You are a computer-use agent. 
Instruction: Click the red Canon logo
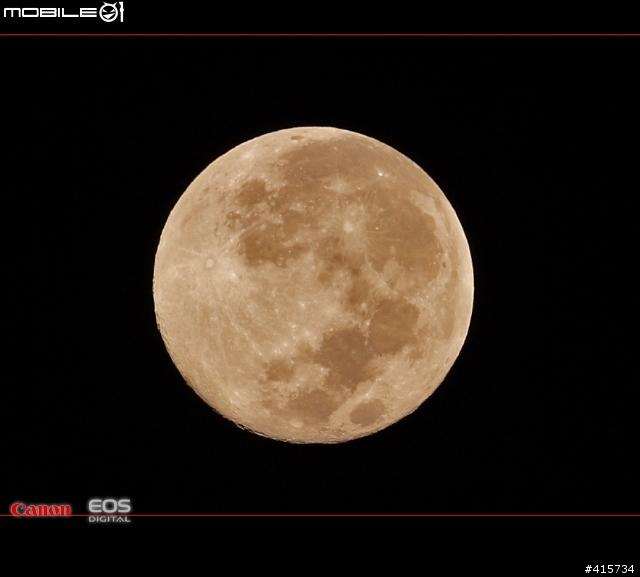click(x=40, y=509)
